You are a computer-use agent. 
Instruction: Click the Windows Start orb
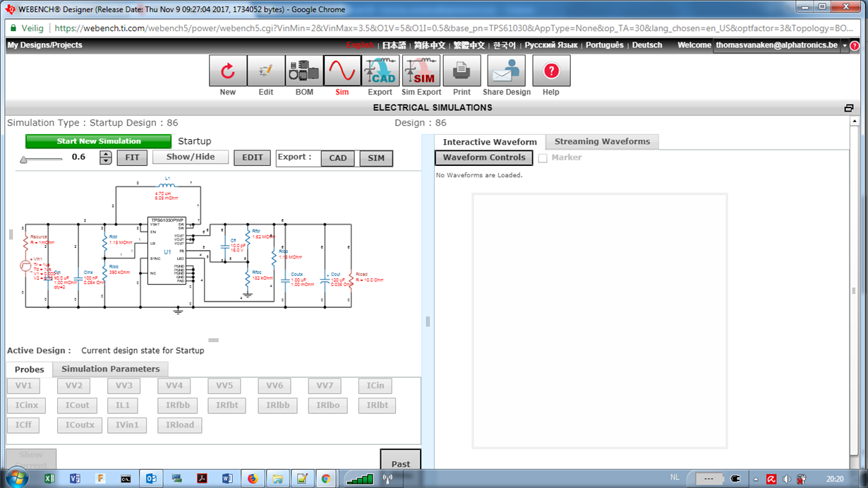[x=16, y=479]
